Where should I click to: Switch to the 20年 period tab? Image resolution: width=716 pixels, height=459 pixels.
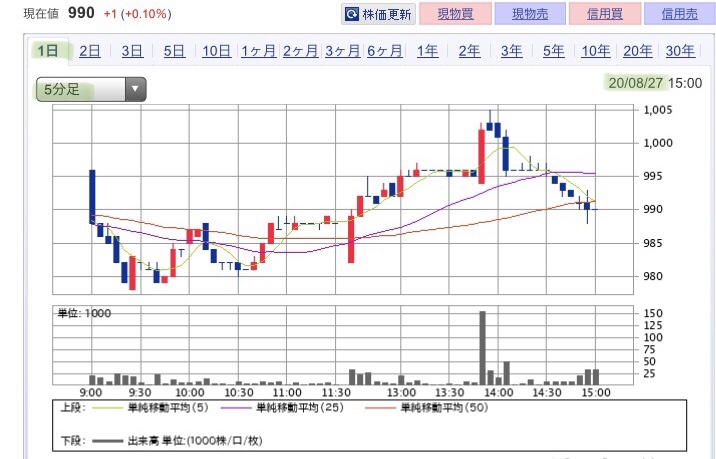638,51
